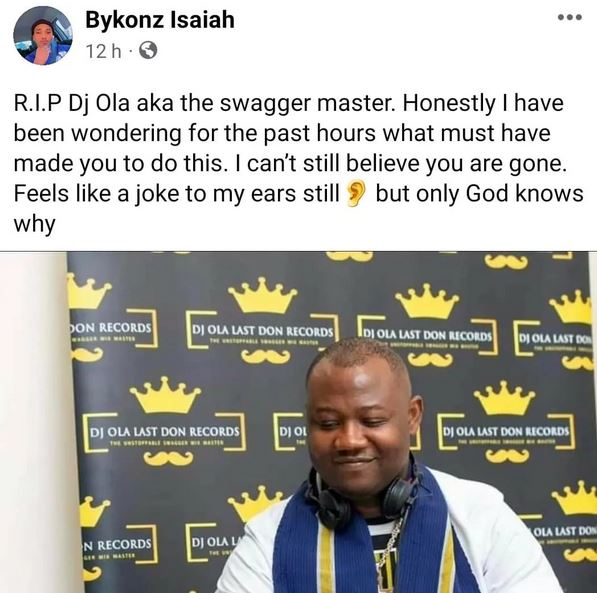
Task: Click the "12 h" post timestamp
Action: click(104, 51)
